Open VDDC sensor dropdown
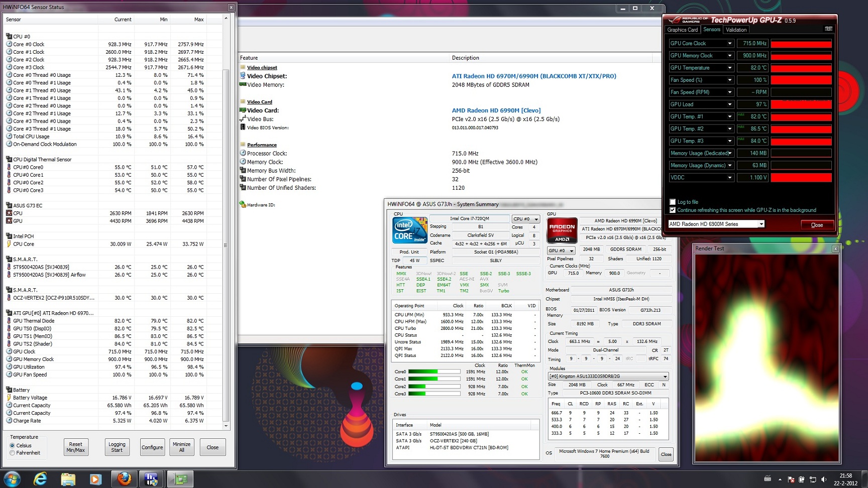This screenshot has height=488, width=868. click(730, 178)
